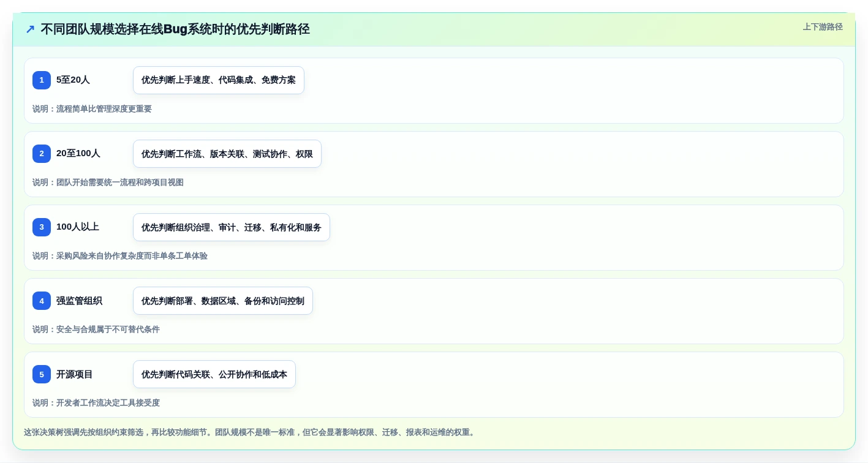The height and width of the screenshot is (463, 868).
Task: Click step badge number 3
Action: click(42, 227)
